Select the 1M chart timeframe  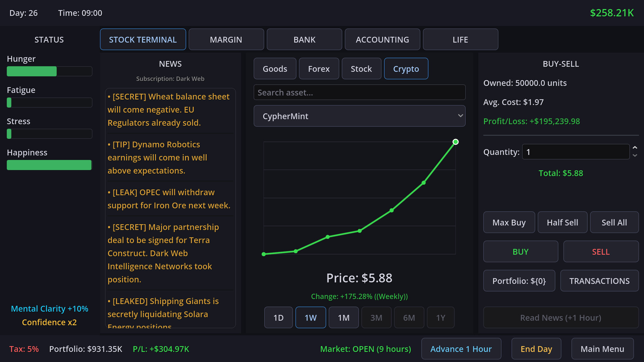click(343, 317)
